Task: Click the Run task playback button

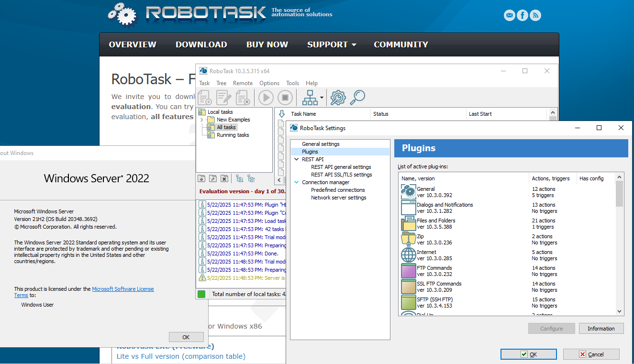Action: point(266,97)
